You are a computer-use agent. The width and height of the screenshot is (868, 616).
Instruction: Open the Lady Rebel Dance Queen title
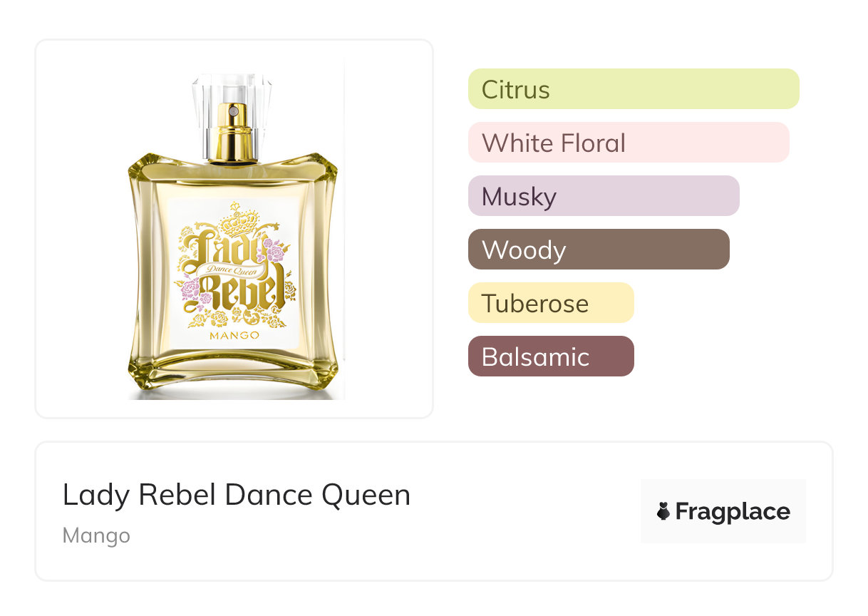click(237, 496)
